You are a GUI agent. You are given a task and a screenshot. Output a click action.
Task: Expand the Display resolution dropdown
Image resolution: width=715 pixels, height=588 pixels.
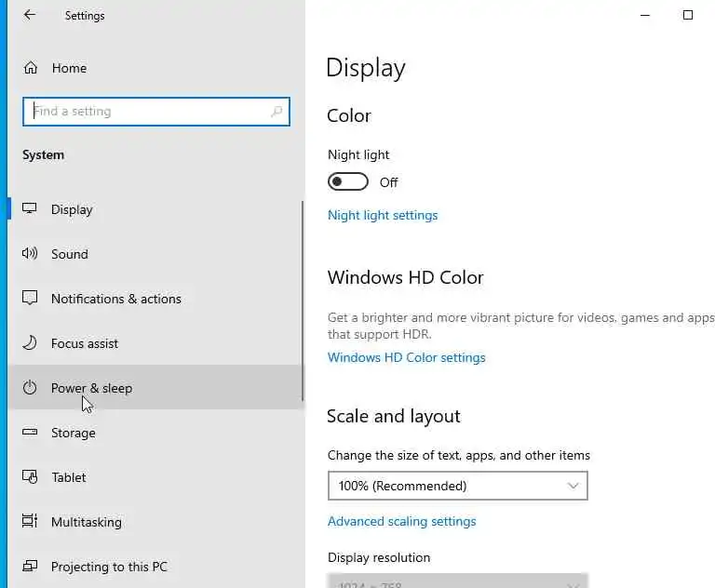coord(457,582)
